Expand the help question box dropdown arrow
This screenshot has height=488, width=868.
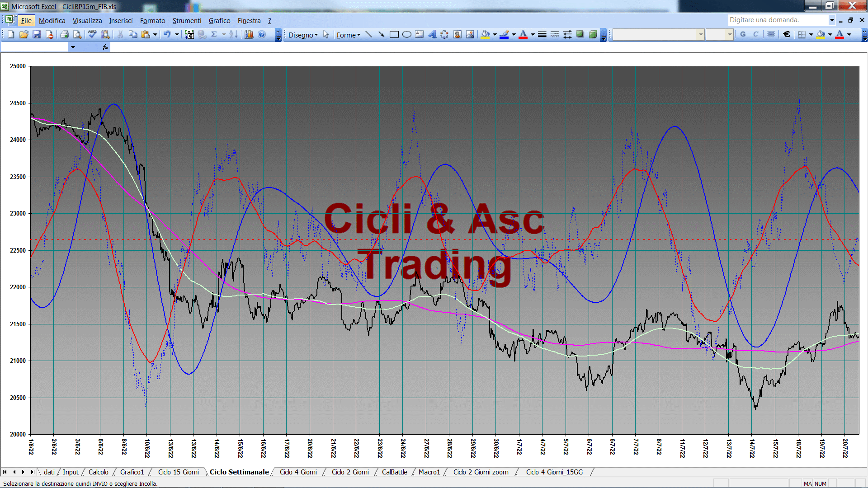point(831,20)
